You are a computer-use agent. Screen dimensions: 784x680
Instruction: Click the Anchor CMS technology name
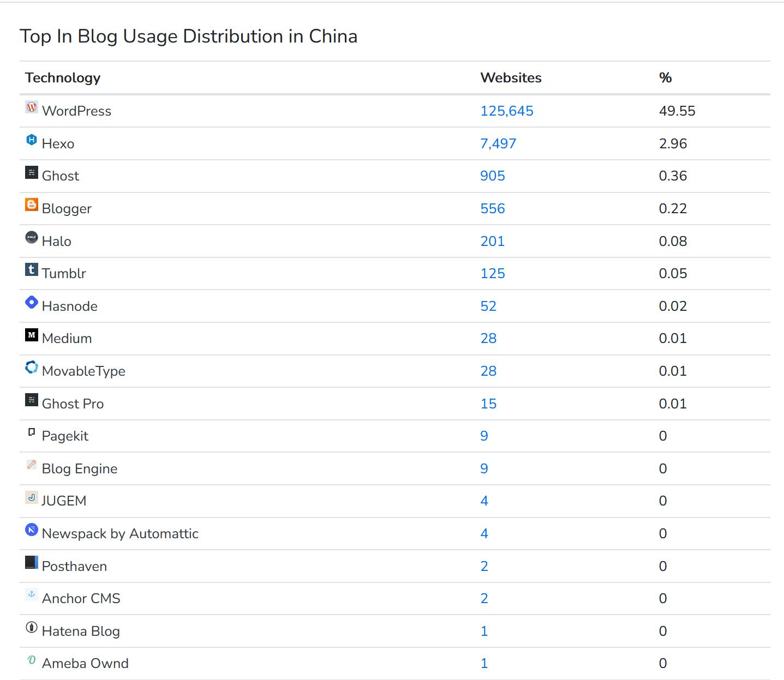tap(81, 599)
